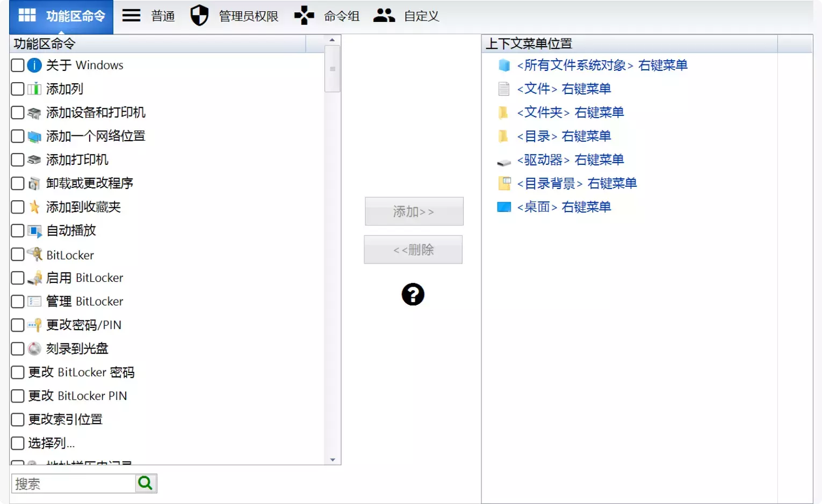Screen dimensions: 822x504
Task: Click the 添加>> button
Action: coord(414,211)
